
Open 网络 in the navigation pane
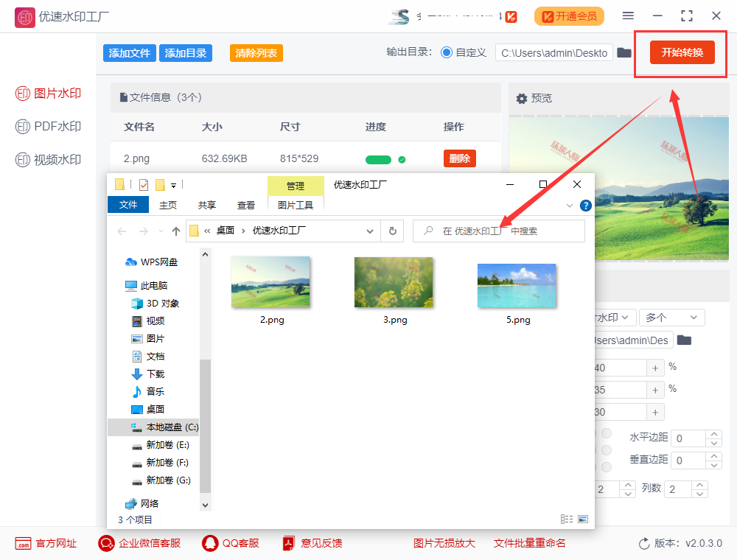142,503
